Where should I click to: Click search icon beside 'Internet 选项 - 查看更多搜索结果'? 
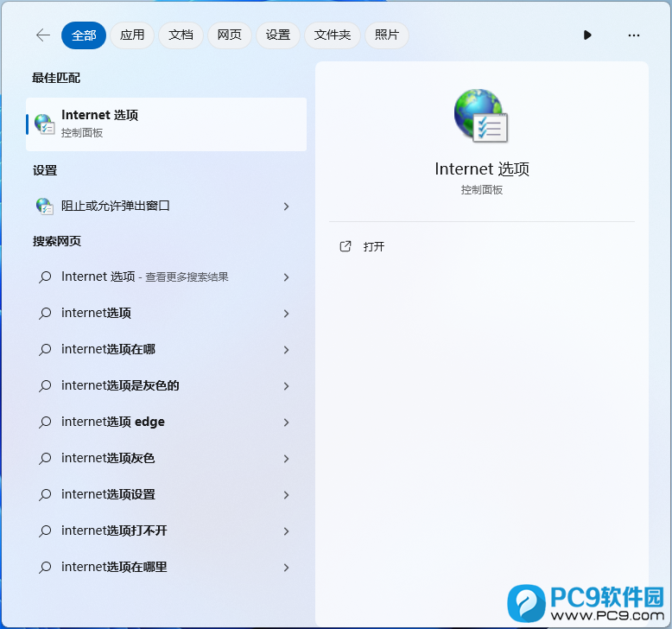[x=45, y=277]
